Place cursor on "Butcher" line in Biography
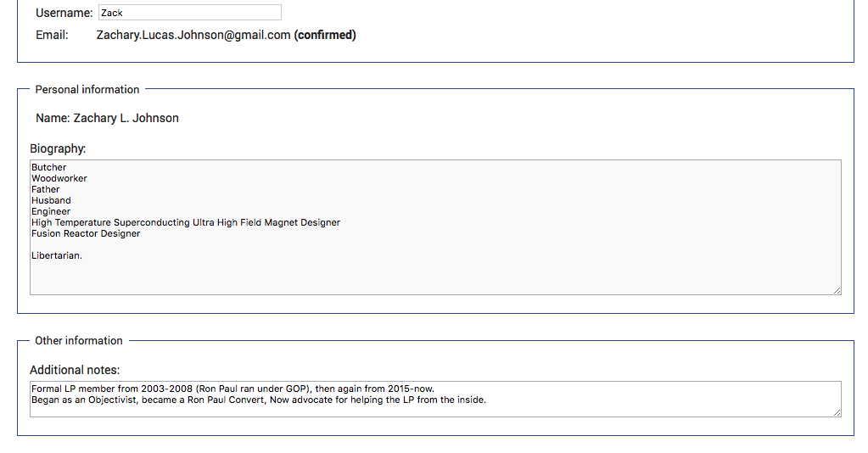Viewport: 868px width, 453px height. click(49, 168)
